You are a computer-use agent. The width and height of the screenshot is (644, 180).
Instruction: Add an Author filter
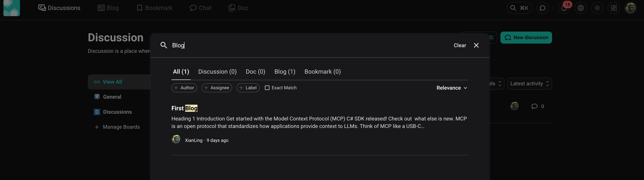click(x=184, y=88)
